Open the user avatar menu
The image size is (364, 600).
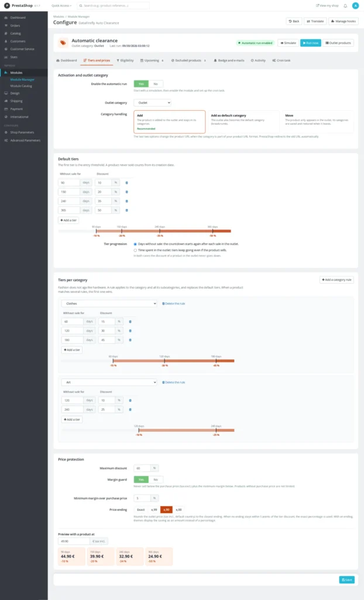355,6
